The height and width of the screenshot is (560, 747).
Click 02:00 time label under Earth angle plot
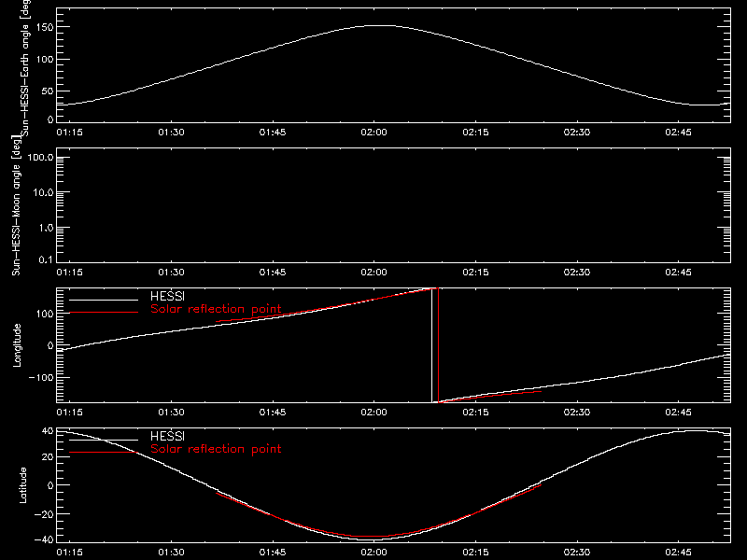pos(374,133)
